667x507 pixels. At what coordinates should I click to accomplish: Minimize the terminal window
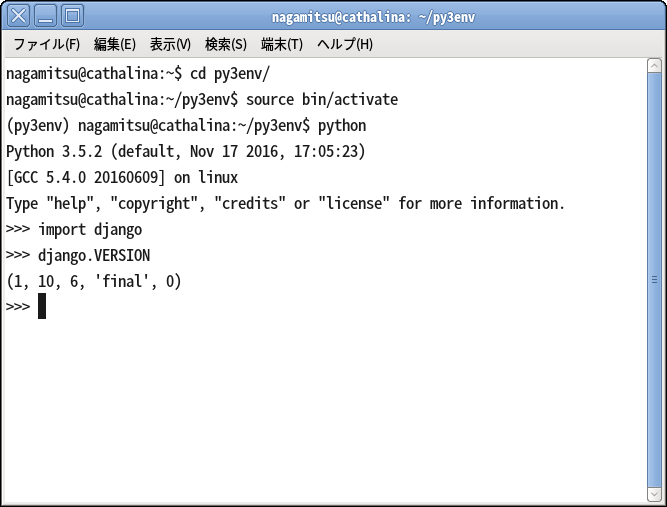pyautogui.click(x=45, y=16)
